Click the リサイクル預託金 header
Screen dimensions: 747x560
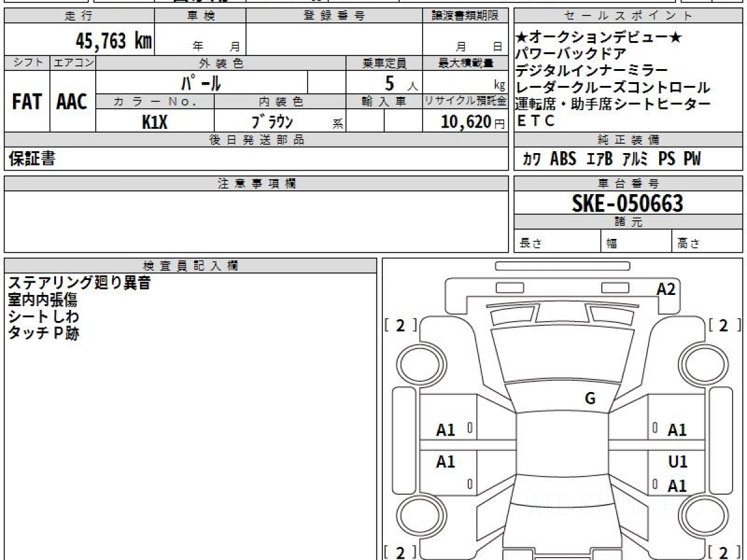pos(465,101)
